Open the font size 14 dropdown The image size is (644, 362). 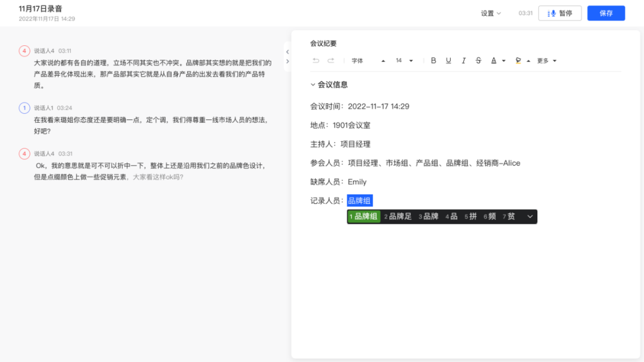pyautogui.click(x=404, y=61)
